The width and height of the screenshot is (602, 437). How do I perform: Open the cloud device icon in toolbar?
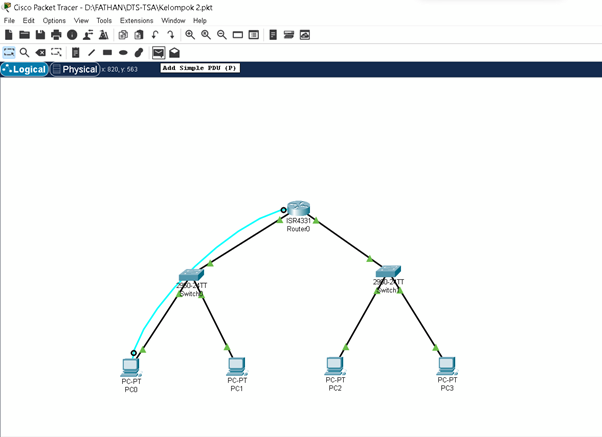point(305,35)
